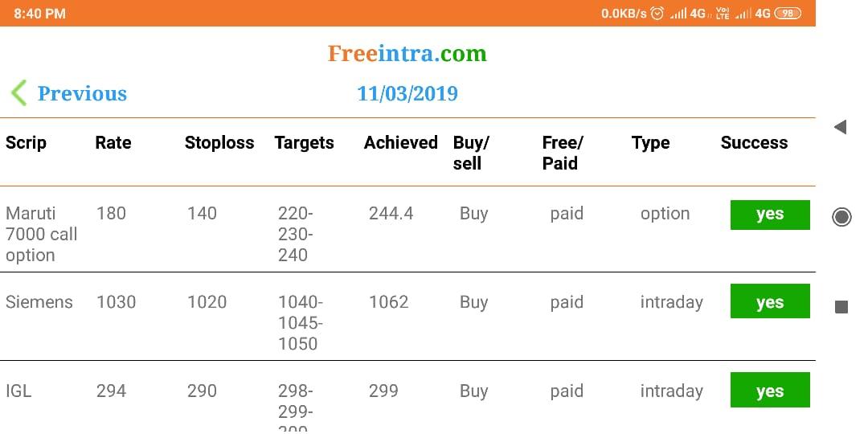Viewport: 868px width, 434px height.
Task: Select the Maruti 7000 call option row
Action: click(x=42, y=234)
